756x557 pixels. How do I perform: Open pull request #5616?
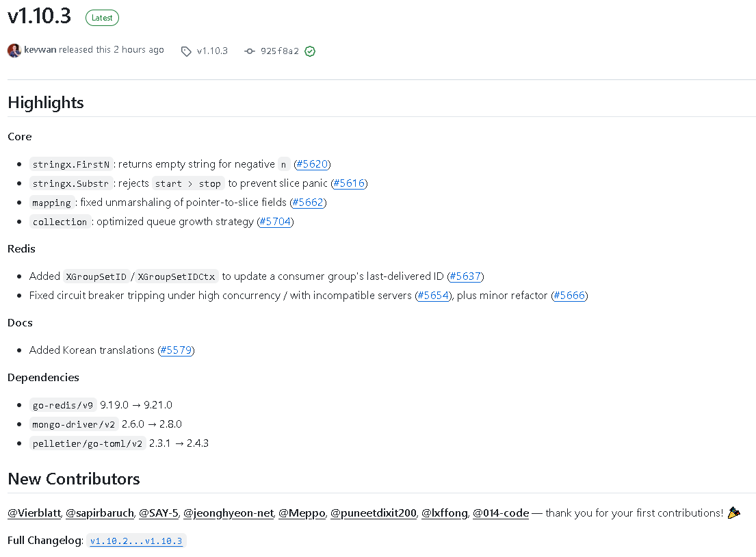point(349,183)
